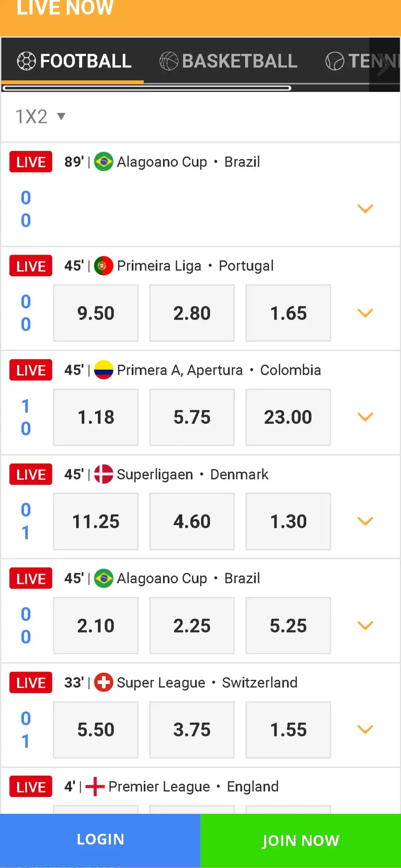Tap the JOIN NOW button
Image resolution: width=401 pixels, height=868 pixels.
pos(300,840)
